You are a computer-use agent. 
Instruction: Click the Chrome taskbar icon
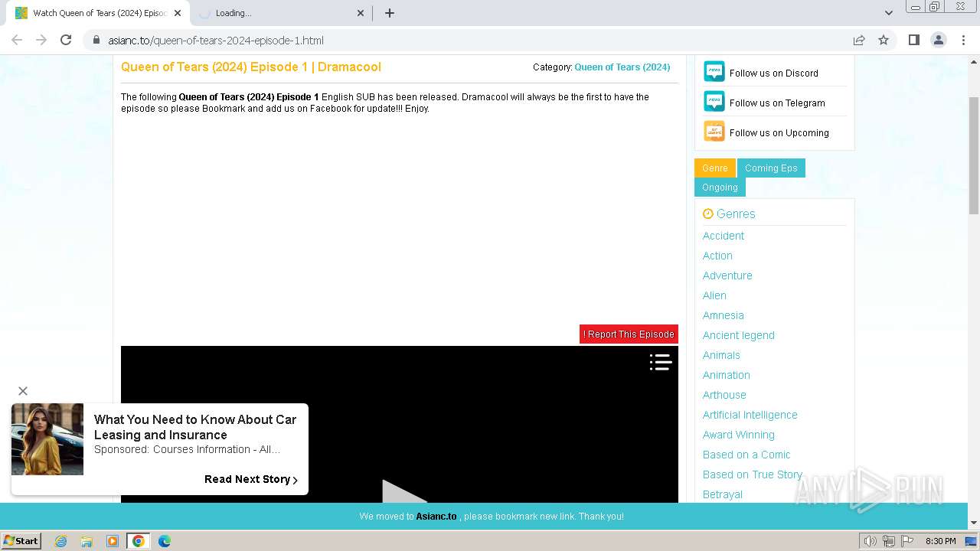tap(138, 541)
